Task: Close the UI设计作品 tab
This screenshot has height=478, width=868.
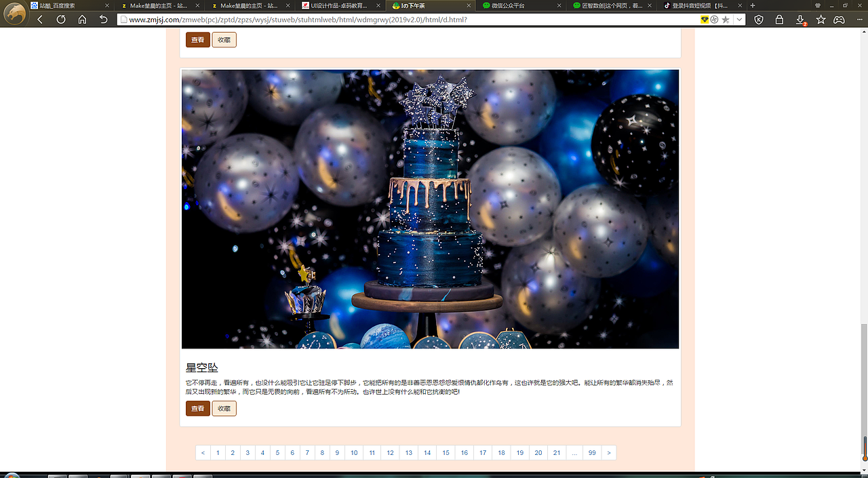Action: pyautogui.click(x=379, y=5)
